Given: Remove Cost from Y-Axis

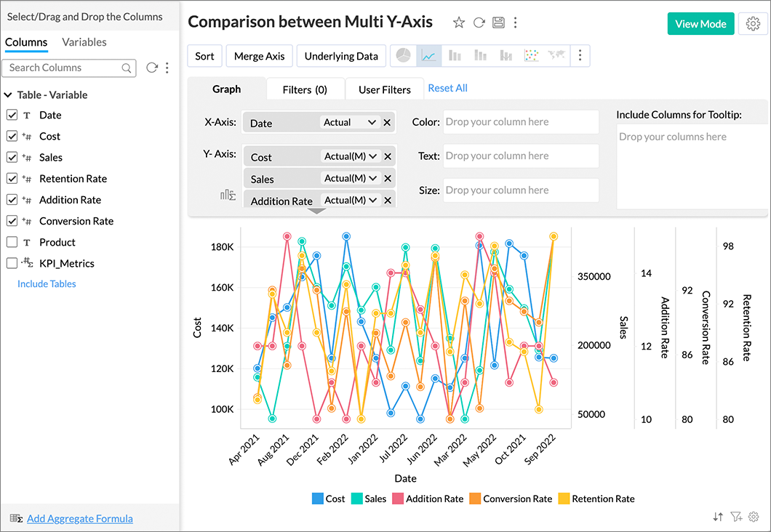Looking at the screenshot, I should (388, 157).
